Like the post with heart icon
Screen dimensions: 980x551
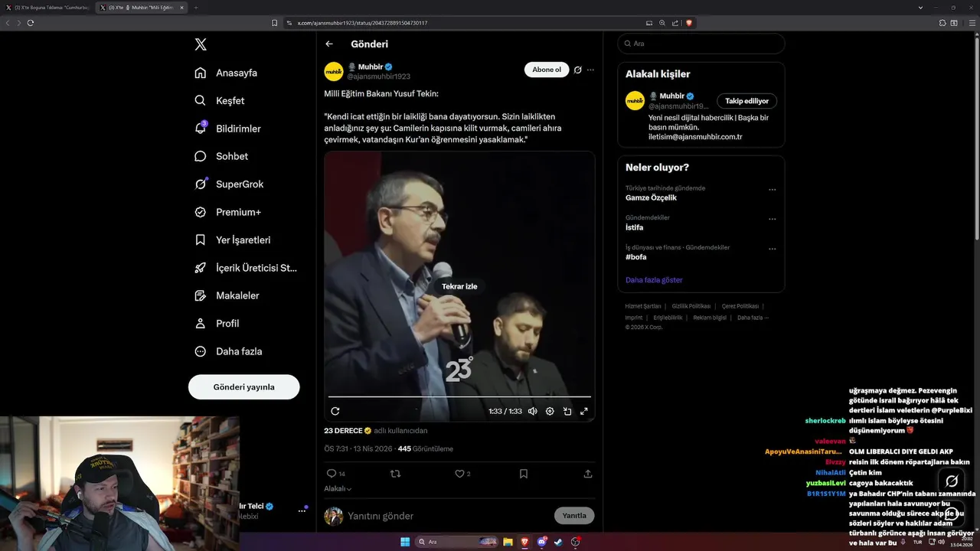(x=462, y=474)
